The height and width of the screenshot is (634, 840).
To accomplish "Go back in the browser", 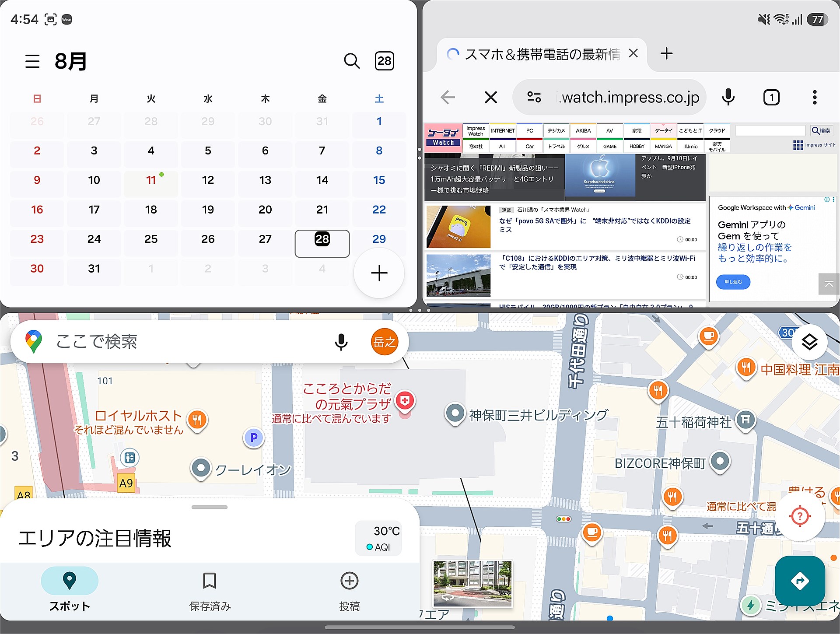I will coord(448,97).
